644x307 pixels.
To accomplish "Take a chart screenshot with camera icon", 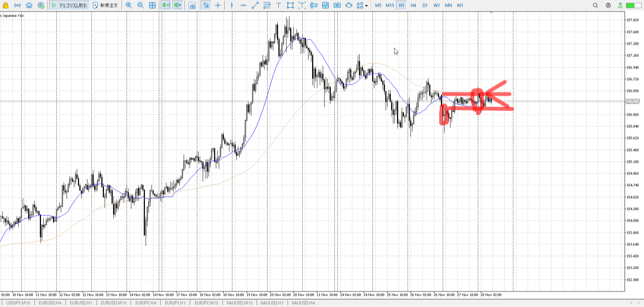I will (x=192, y=5).
